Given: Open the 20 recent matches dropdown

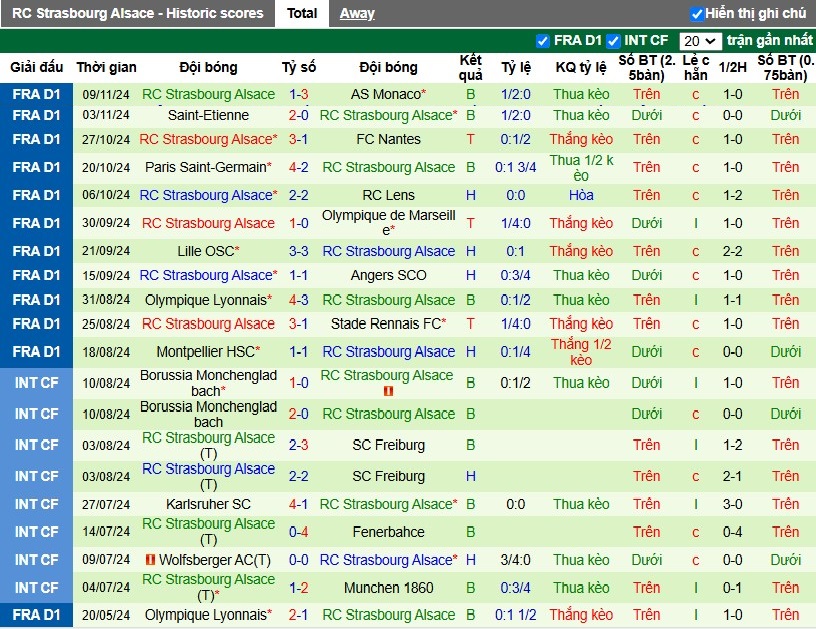Looking at the screenshot, I should click(x=700, y=41).
